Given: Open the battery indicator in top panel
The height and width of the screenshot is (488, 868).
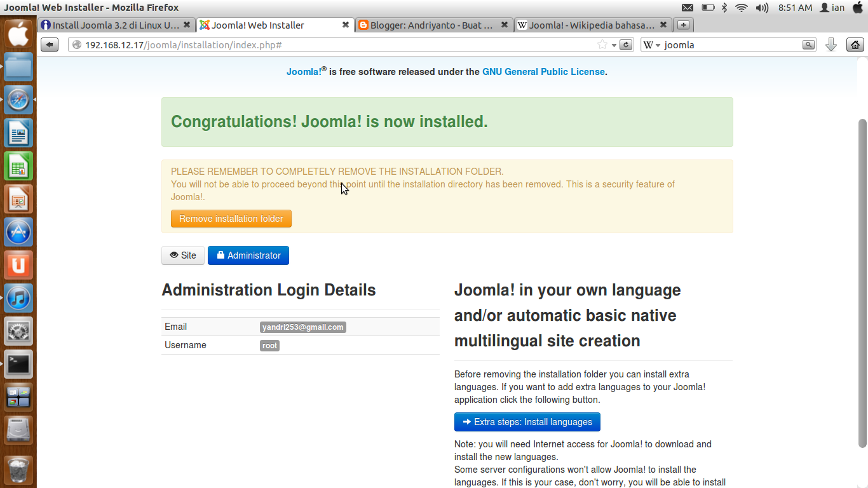Looking at the screenshot, I should [x=708, y=8].
